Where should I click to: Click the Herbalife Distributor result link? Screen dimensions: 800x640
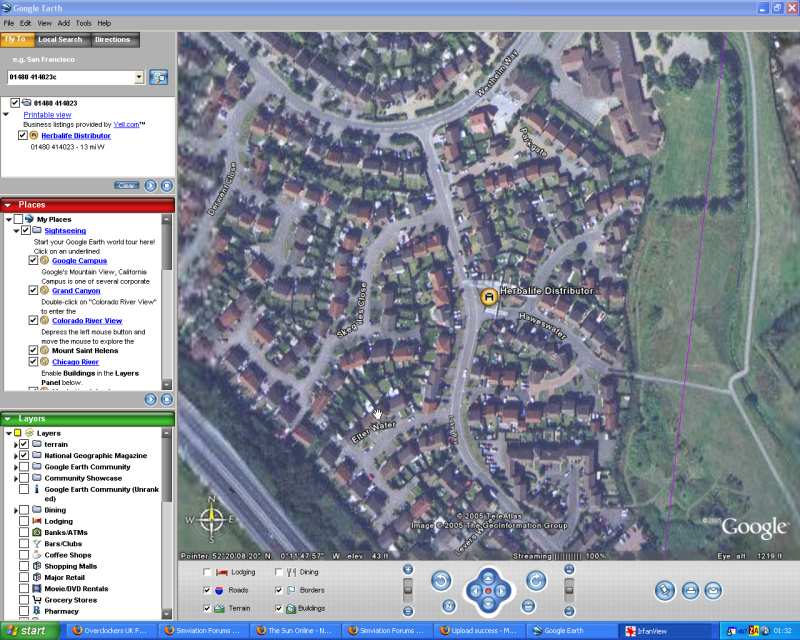(76, 136)
